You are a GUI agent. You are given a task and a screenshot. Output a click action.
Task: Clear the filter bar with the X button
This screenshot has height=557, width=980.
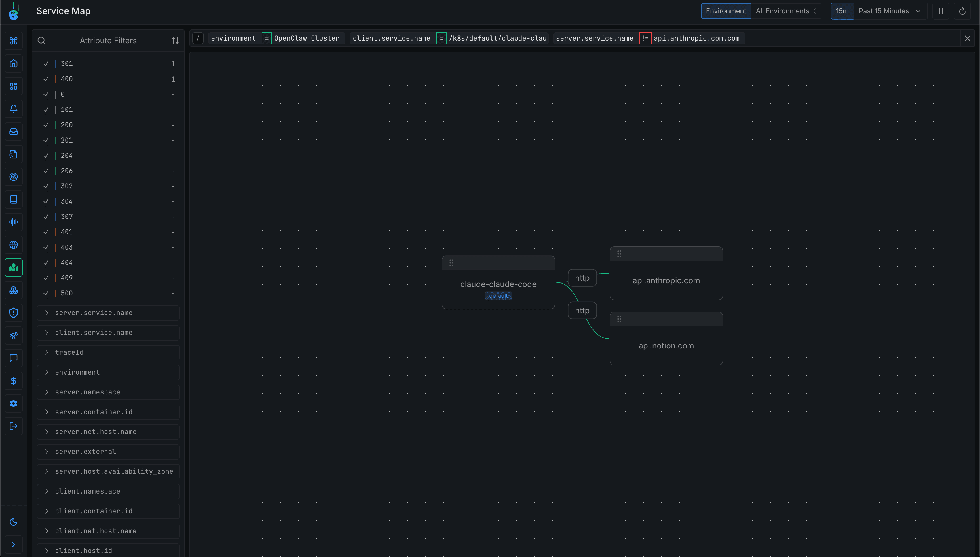(x=968, y=38)
